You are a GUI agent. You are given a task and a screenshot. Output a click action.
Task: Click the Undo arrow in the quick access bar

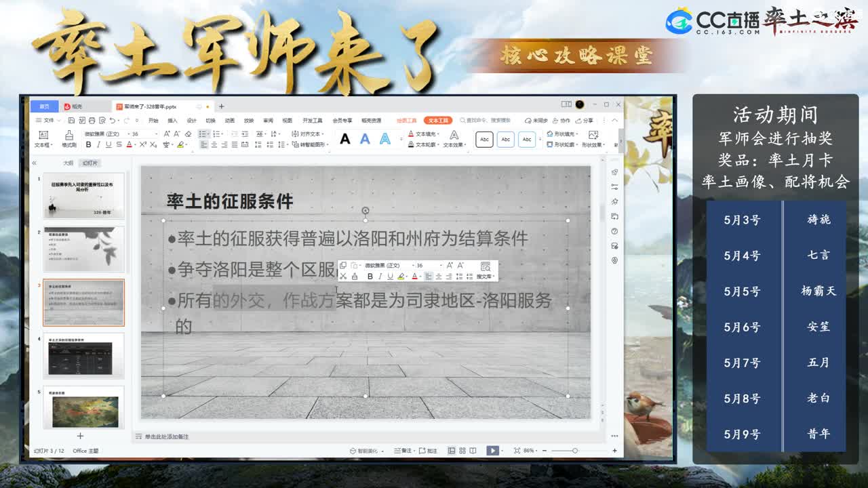coord(112,121)
